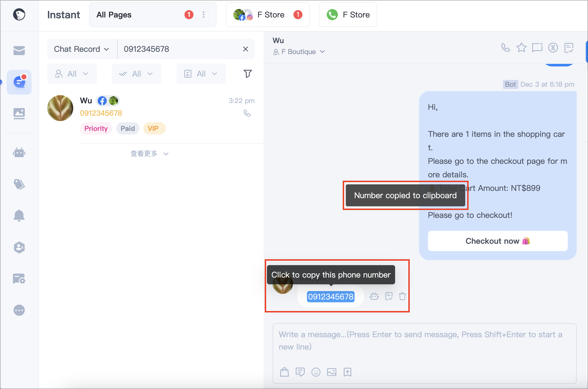The width and height of the screenshot is (588, 389).
Task: Click the phone call icon in chat header
Action: coord(505,48)
